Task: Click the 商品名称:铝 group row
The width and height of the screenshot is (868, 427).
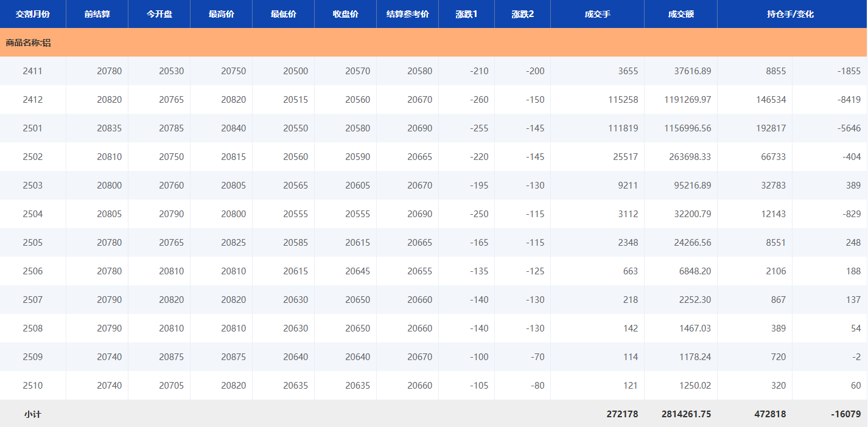Action: click(x=29, y=43)
